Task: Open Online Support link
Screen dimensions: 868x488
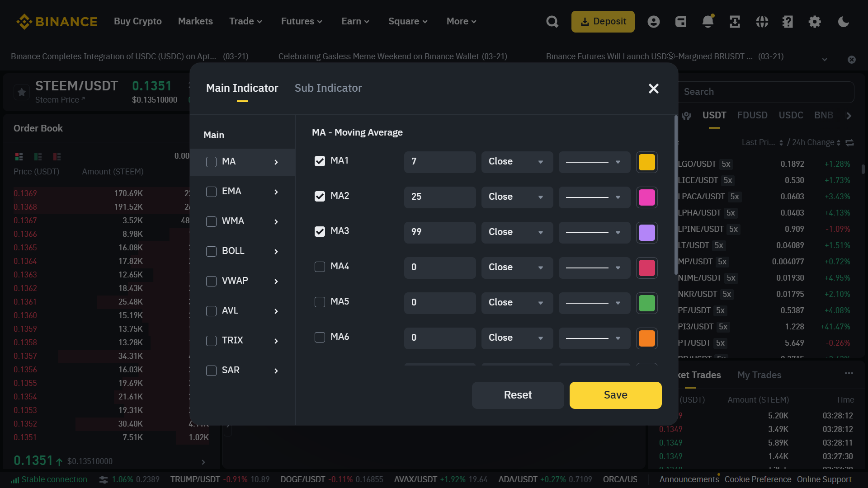Action: (824, 480)
